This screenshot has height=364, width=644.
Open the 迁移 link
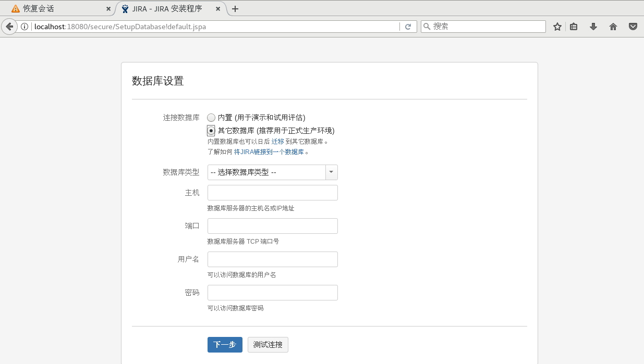pyautogui.click(x=277, y=142)
